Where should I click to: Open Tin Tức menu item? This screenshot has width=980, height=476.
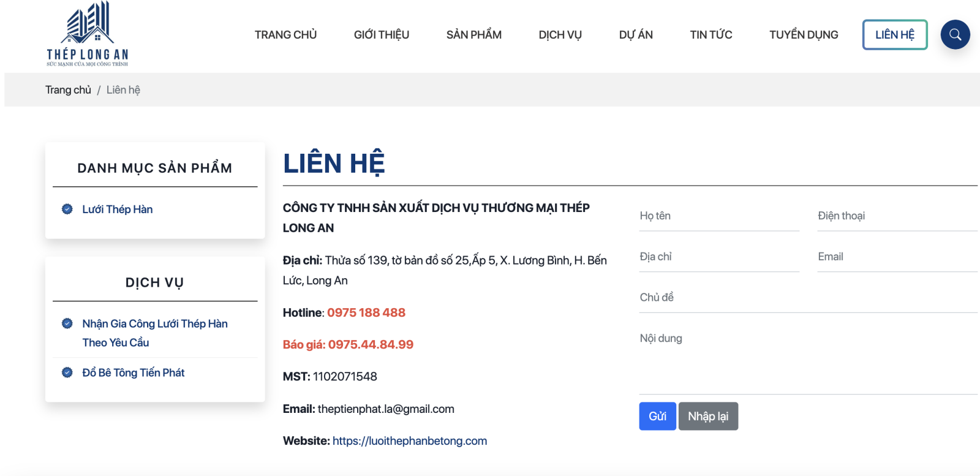pyautogui.click(x=711, y=35)
